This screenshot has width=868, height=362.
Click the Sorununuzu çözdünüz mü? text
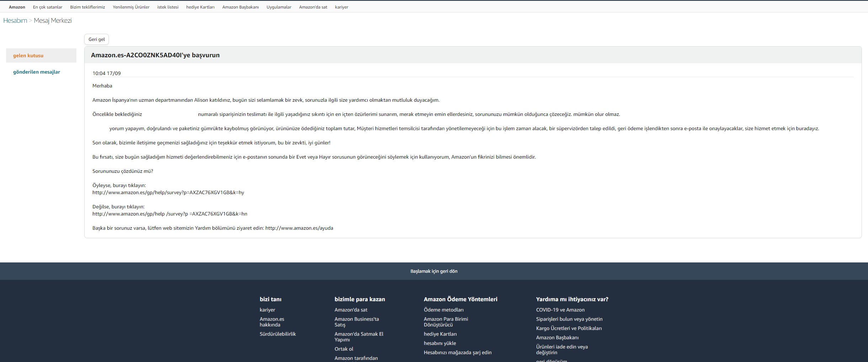123,171
